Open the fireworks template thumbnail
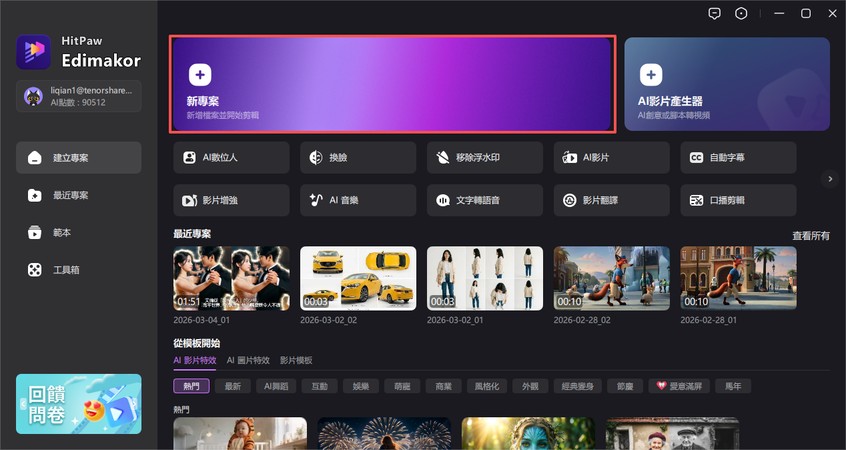Image resolution: width=846 pixels, height=450 pixels. tap(384, 433)
